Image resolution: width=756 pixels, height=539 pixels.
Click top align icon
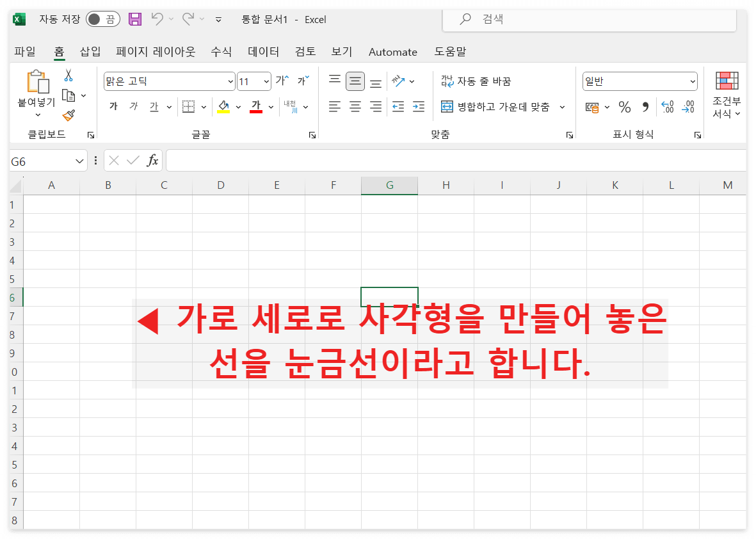click(335, 79)
